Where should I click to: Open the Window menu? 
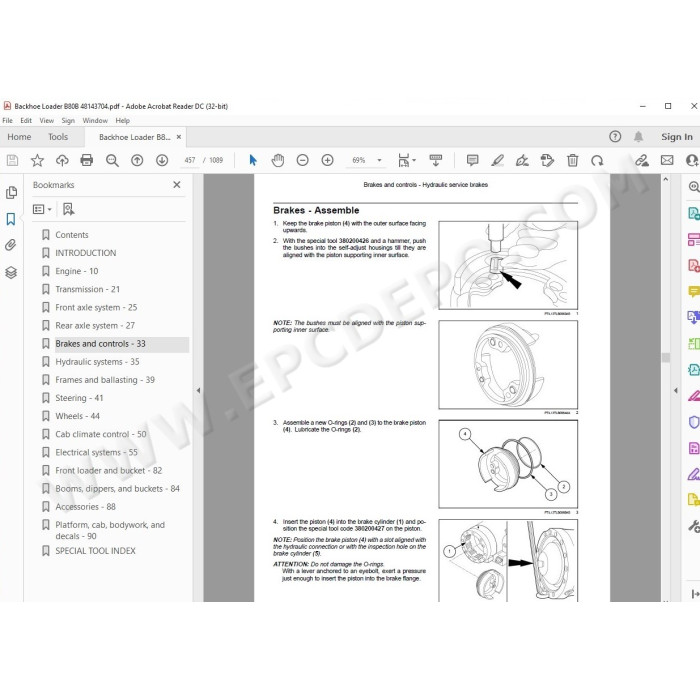point(95,121)
